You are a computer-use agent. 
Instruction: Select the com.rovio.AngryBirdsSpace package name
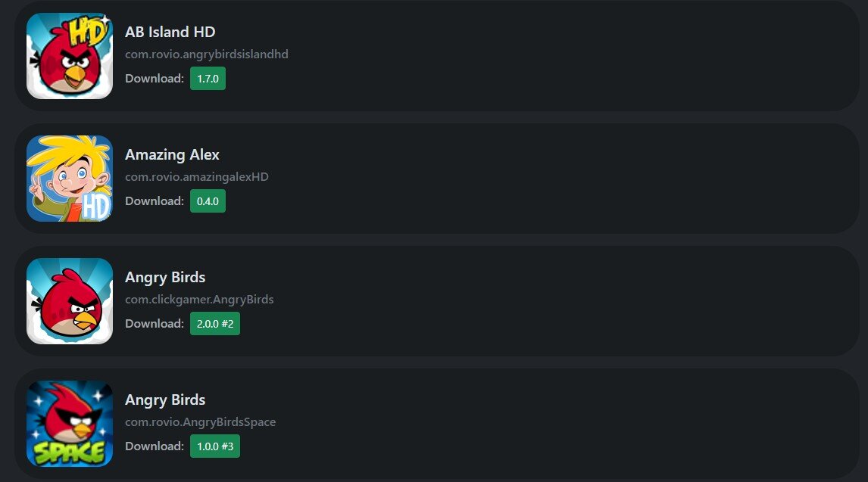201,422
